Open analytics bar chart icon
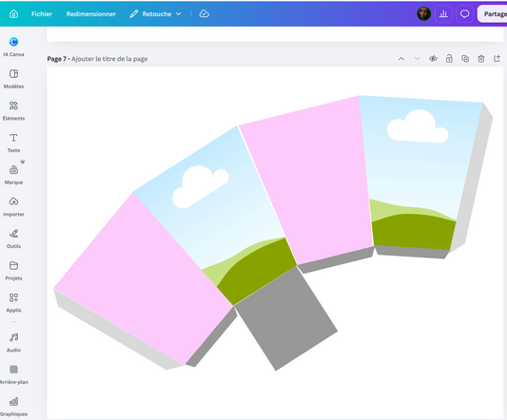This screenshot has height=420, width=507. pos(443,14)
